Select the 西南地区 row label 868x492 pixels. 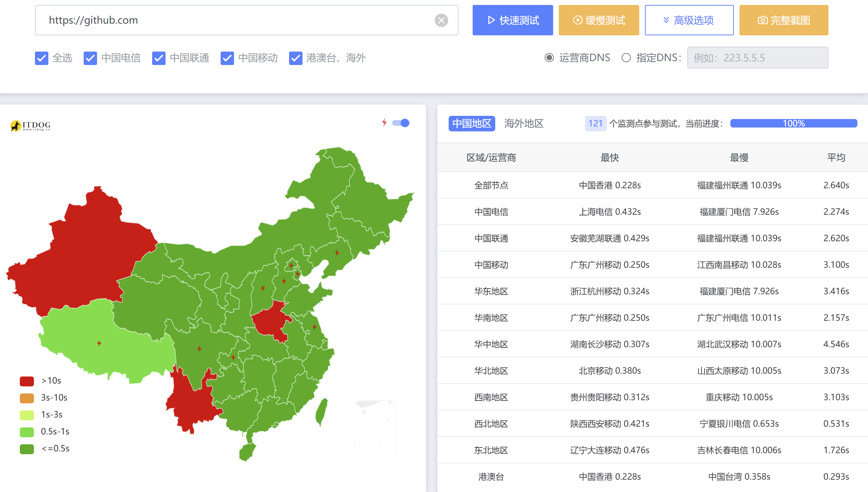coord(491,397)
